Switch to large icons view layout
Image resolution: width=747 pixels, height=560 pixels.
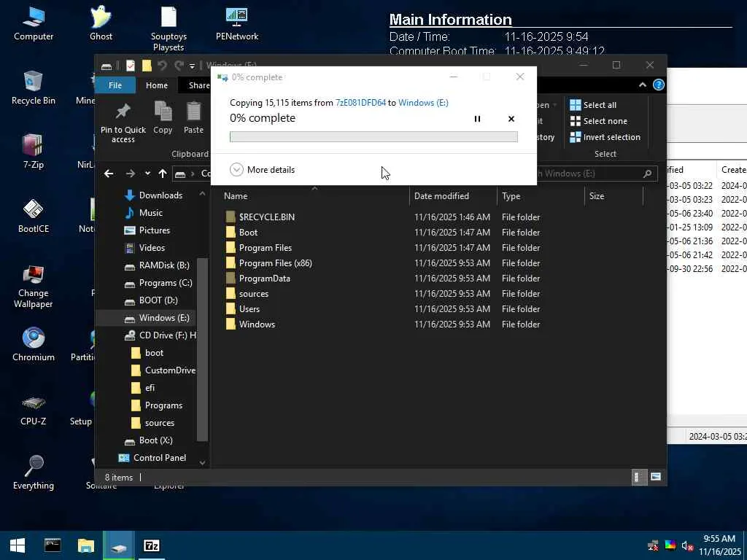click(x=656, y=477)
